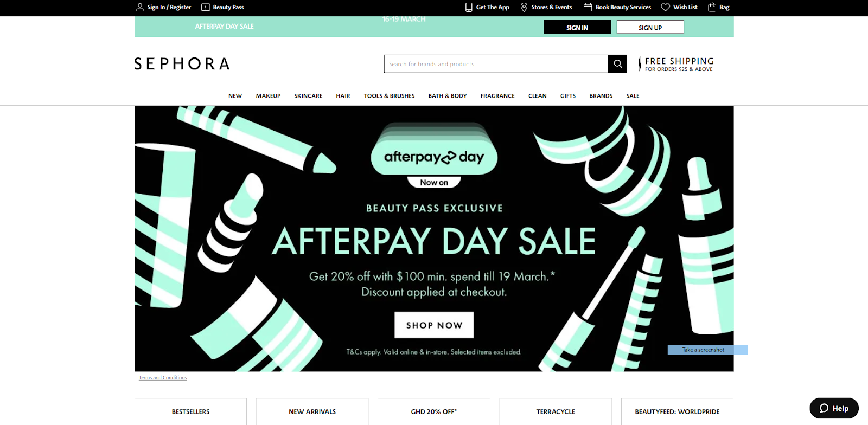The width and height of the screenshot is (868, 425).
Task: Click the black SIGN IN button
Action: 577,27
